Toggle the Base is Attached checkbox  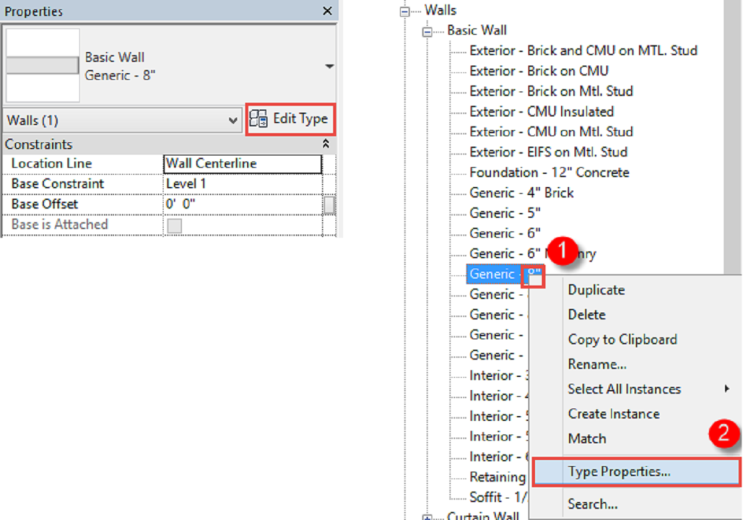174,225
